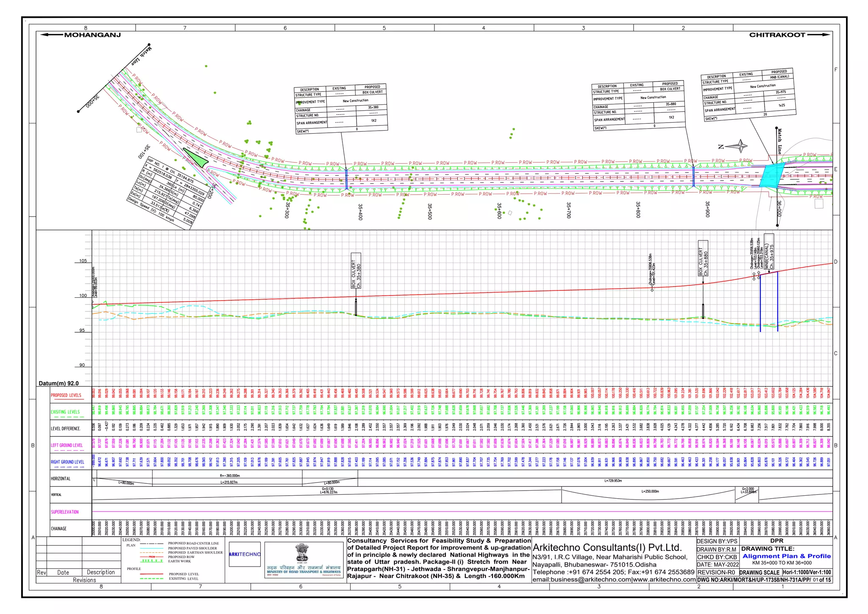Image resolution: width=868 pixels, height=614 pixels.
Task: Select the cyan canal bridge shape
Action: (771, 176)
